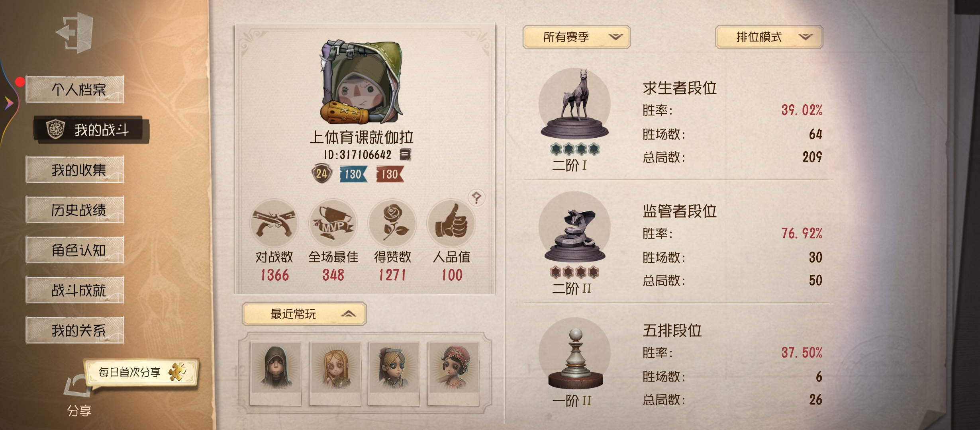Image resolution: width=980 pixels, height=430 pixels.
Task: Collapse the 最近常玩 expander
Action: click(304, 314)
